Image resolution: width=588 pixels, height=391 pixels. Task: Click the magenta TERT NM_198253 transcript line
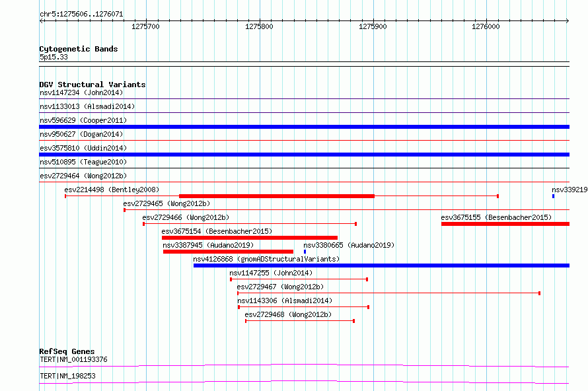coord(304,382)
